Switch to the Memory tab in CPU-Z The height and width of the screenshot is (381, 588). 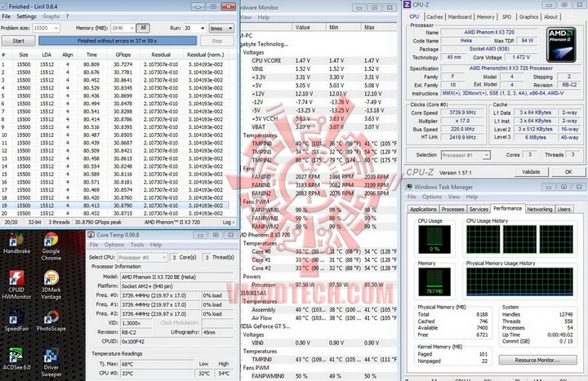click(x=486, y=17)
